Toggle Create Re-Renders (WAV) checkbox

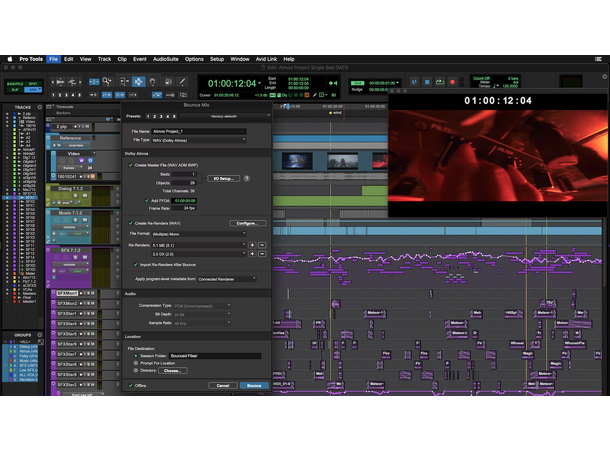(x=131, y=223)
